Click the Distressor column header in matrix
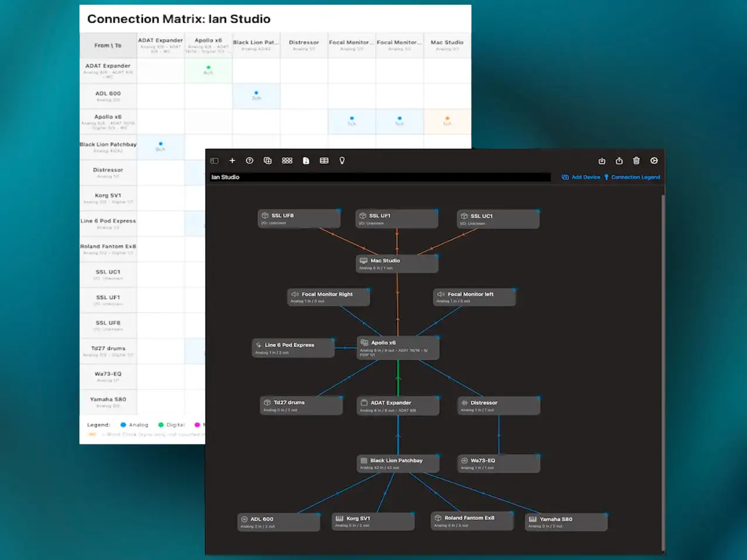Image resolution: width=747 pixels, height=560 pixels. [x=304, y=45]
